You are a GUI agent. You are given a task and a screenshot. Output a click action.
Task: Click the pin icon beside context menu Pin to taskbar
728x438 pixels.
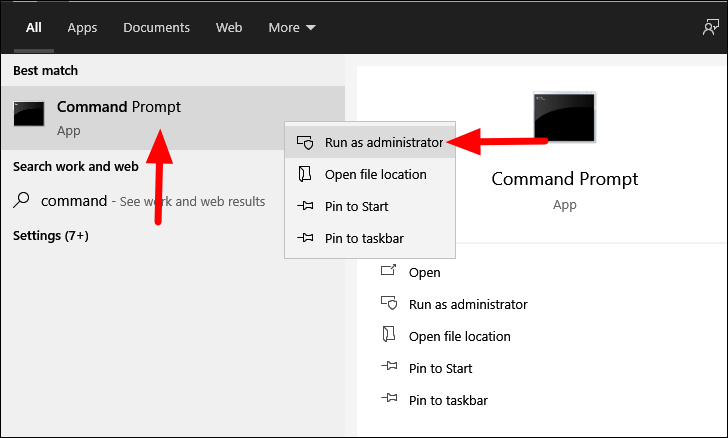tap(305, 238)
